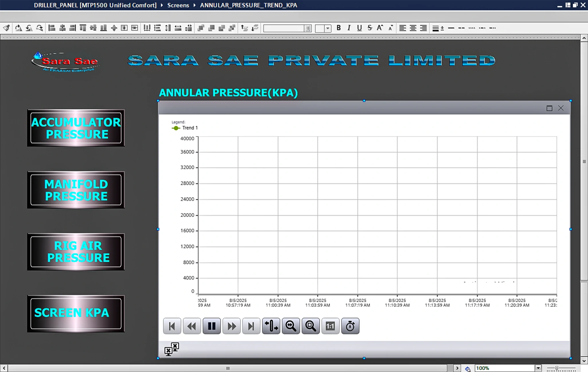Toggle underline text formatting
The image size is (588, 372).
359,28
